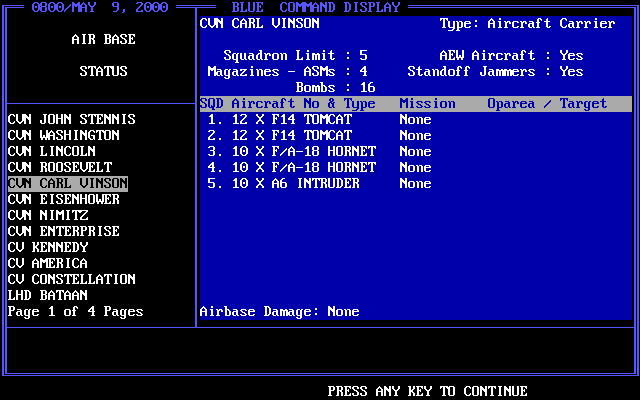Viewport: 640px width, 400px height.
Task: Click the Aircraft No & Type header
Action: click(304, 103)
